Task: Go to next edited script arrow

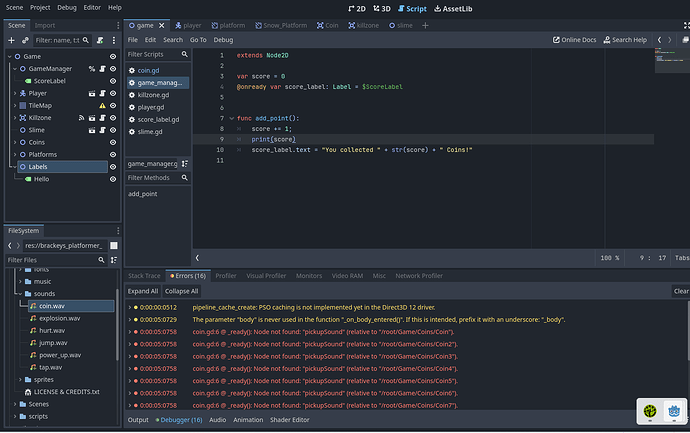Action: point(670,40)
